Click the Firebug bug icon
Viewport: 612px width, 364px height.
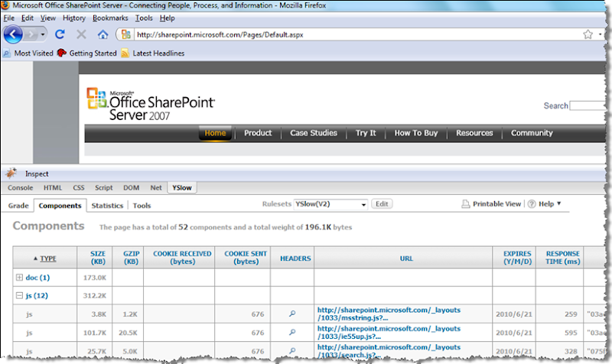pyautogui.click(x=11, y=173)
